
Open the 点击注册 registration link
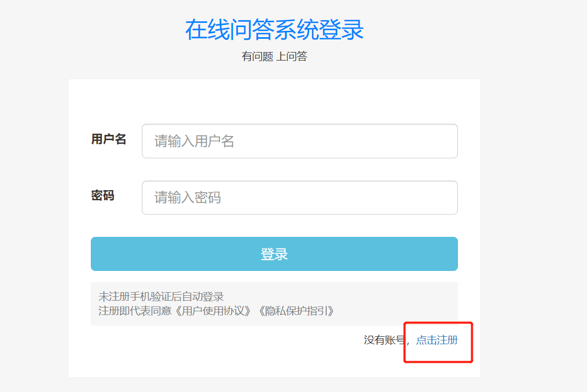[x=437, y=340]
